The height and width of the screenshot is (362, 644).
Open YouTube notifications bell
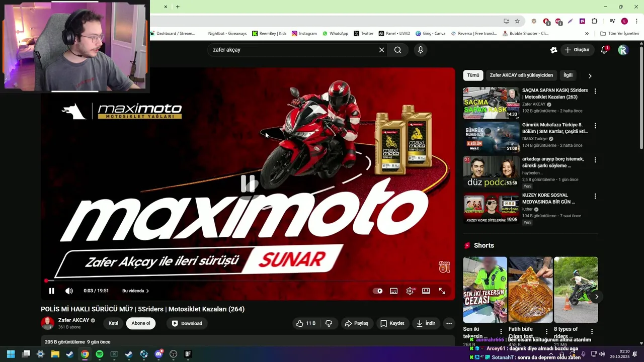(x=605, y=50)
